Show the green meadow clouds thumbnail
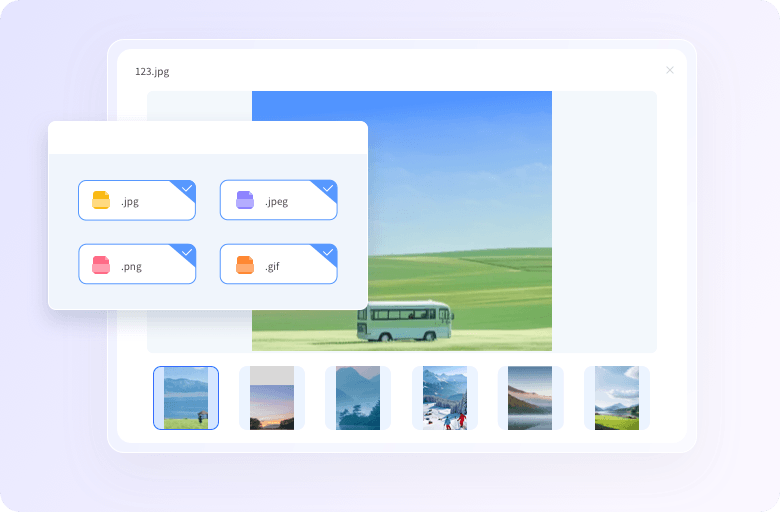The image size is (780, 512). click(x=617, y=398)
